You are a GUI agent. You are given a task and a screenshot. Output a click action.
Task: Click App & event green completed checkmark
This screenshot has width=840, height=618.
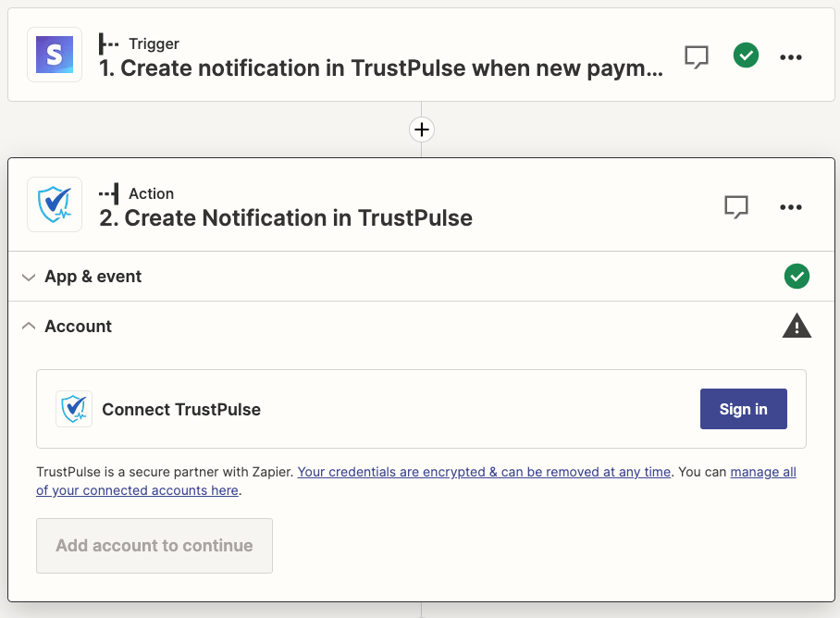(x=796, y=276)
